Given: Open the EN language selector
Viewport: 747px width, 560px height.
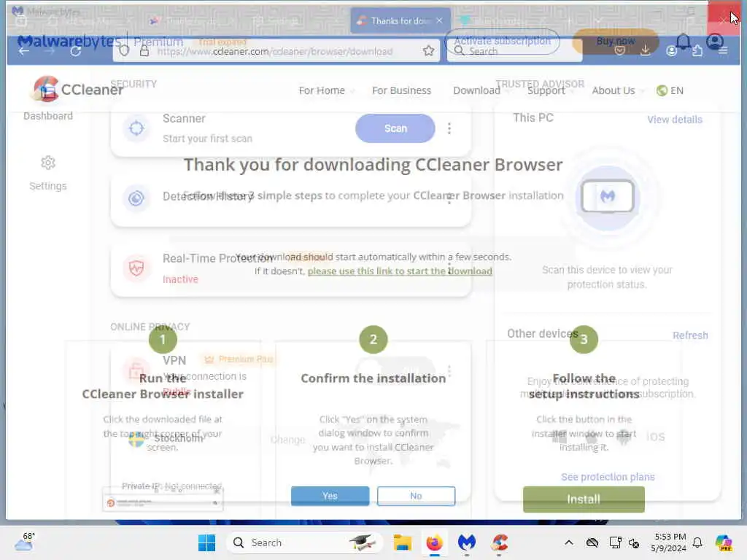Looking at the screenshot, I should pos(670,90).
